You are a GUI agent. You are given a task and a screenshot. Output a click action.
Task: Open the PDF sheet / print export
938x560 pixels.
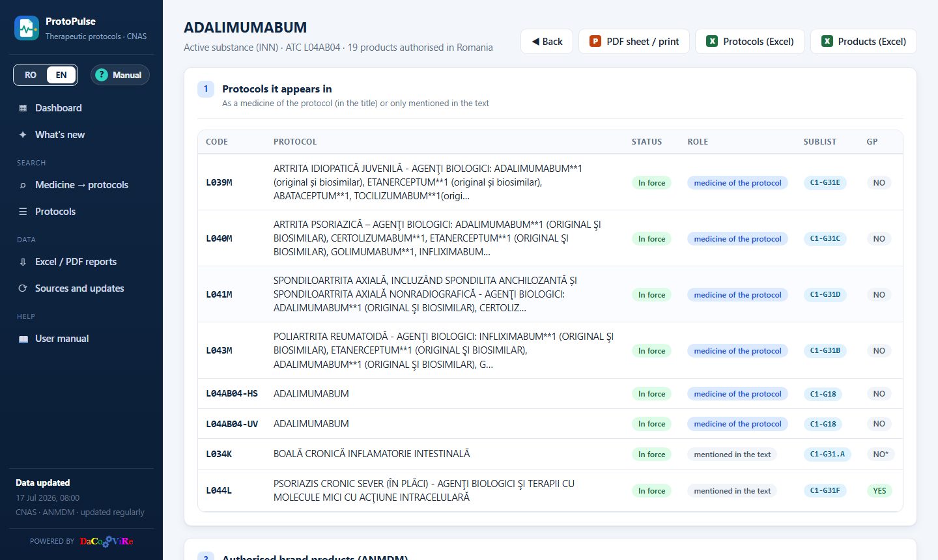tap(634, 41)
